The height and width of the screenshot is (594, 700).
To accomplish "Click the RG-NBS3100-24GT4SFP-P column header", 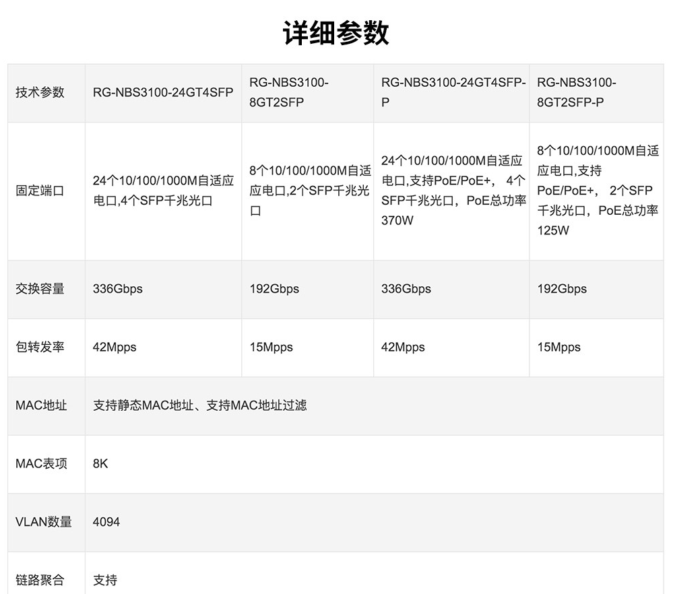I will tap(453, 92).
